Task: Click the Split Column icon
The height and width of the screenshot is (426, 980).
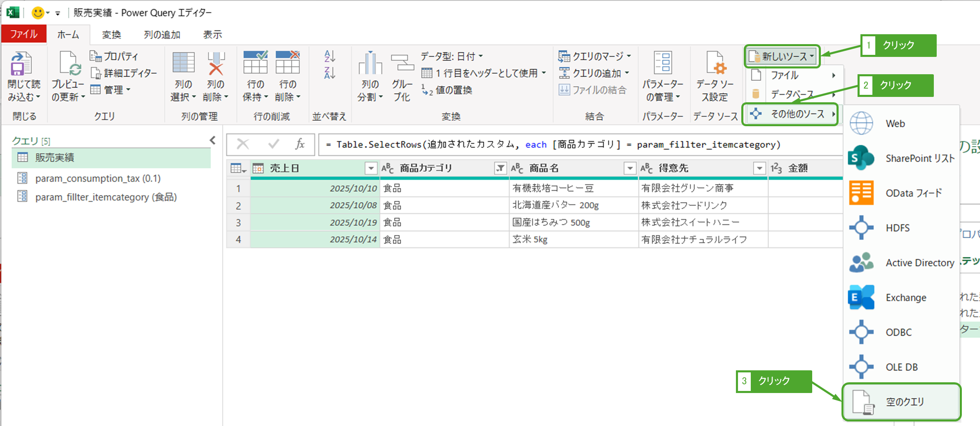Action: coord(370,65)
